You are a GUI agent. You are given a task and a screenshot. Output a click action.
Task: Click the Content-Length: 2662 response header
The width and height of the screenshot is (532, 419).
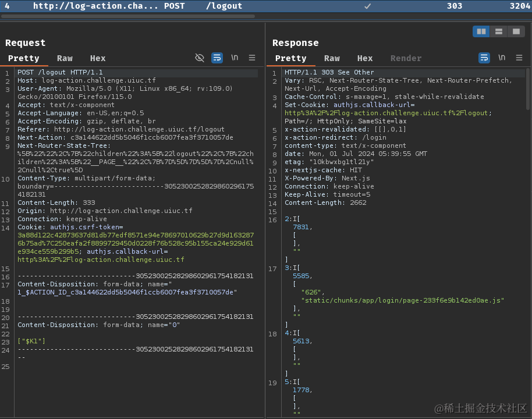[326, 203]
